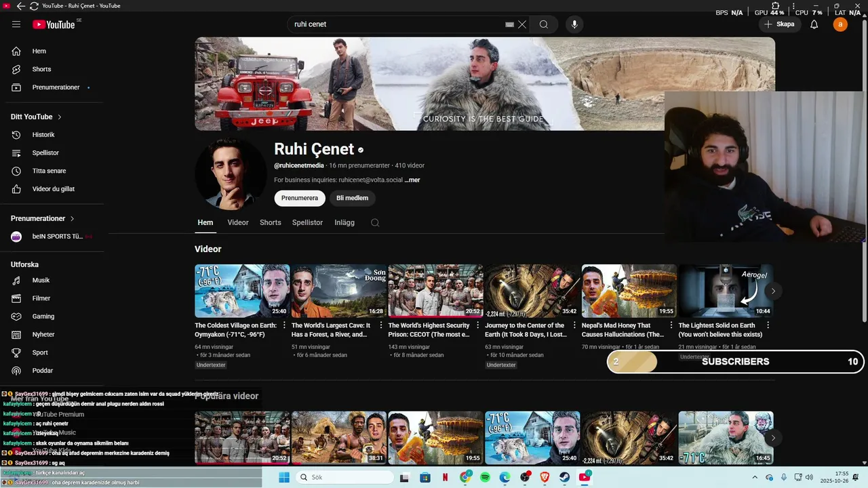Open The Lightest Solid on Earth title
This screenshot has width=868, height=488.
pyautogui.click(x=720, y=330)
